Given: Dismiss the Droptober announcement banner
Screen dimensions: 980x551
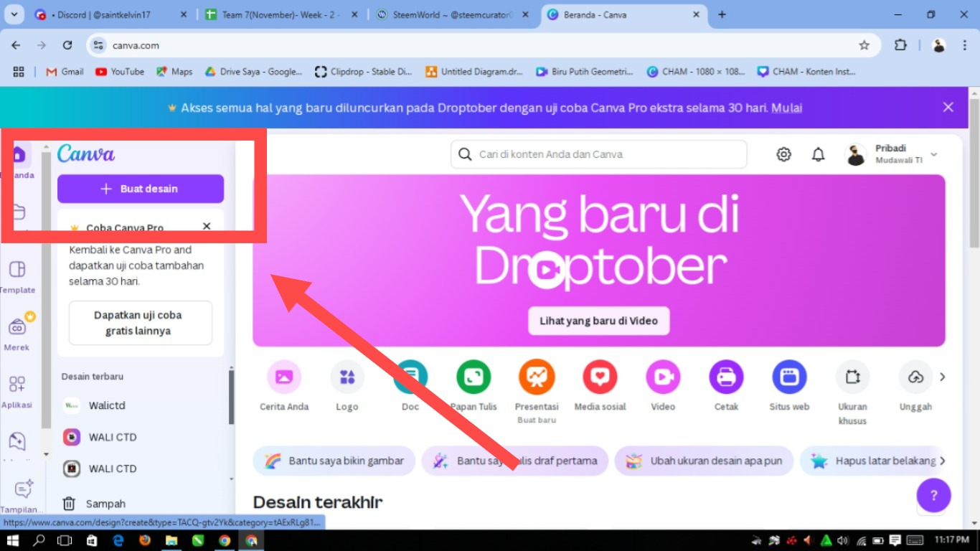Looking at the screenshot, I should (948, 108).
